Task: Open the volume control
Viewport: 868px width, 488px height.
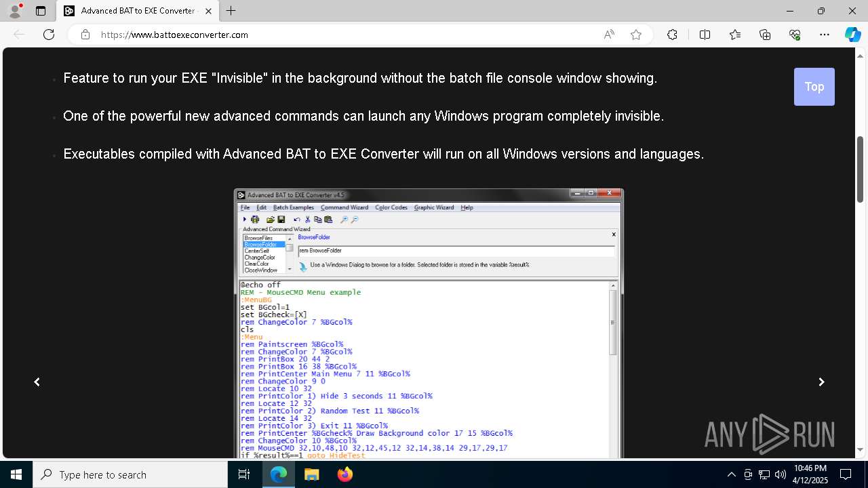Action: tap(781, 474)
